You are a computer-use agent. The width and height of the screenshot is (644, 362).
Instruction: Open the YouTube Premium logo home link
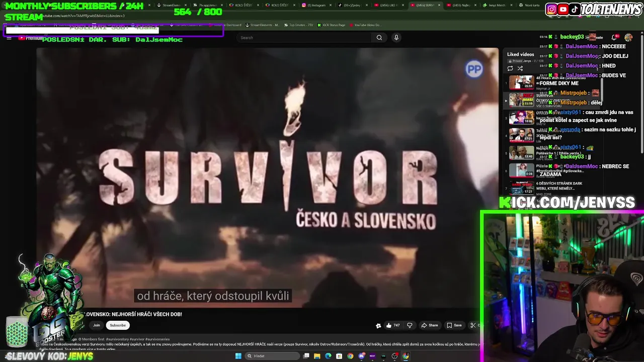30,38
